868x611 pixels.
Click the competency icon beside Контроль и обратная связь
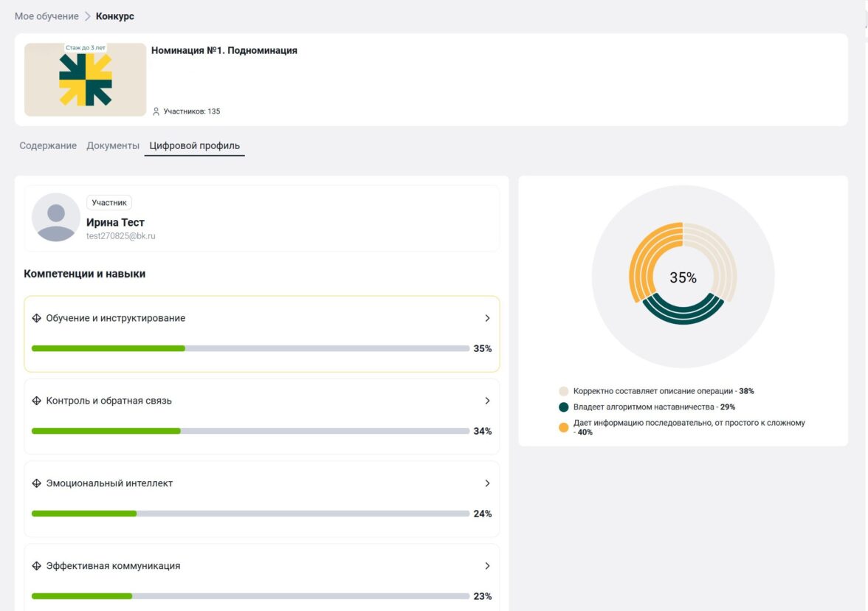[x=36, y=401]
